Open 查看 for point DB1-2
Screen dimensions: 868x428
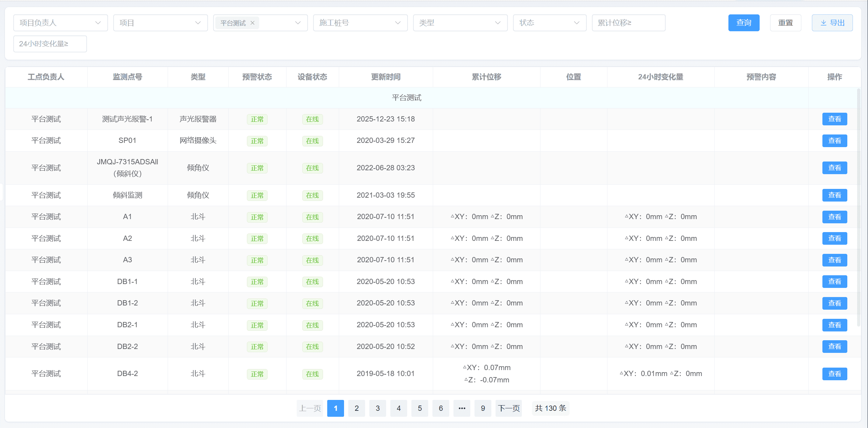[835, 303]
